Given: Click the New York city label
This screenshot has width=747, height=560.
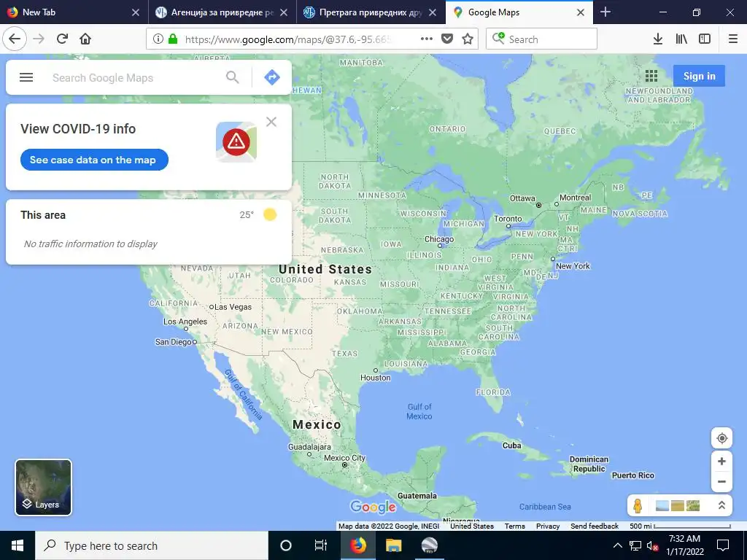Looking at the screenshot, I should [x=573, y=266].
